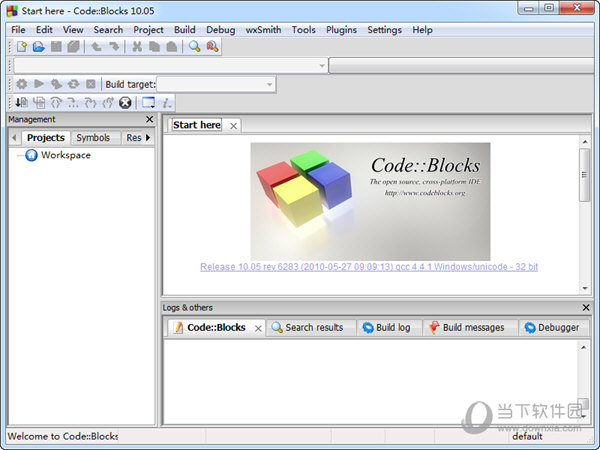This screenshot has width=600, height=450.
Task: Click the Run to cursor icon
Action: coord(39,102)
